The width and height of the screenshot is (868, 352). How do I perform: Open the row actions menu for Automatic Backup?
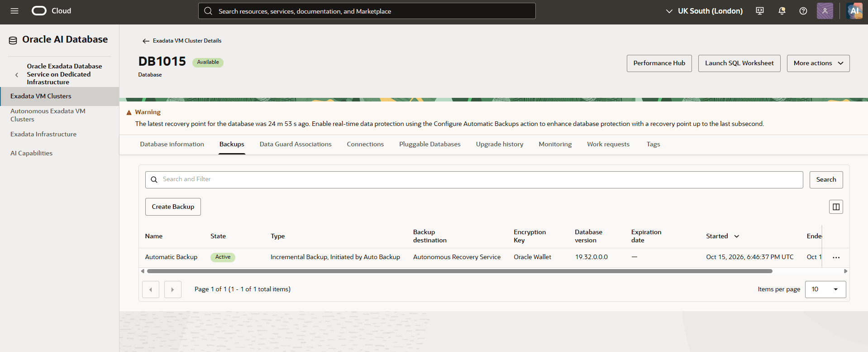click(836, 257)
